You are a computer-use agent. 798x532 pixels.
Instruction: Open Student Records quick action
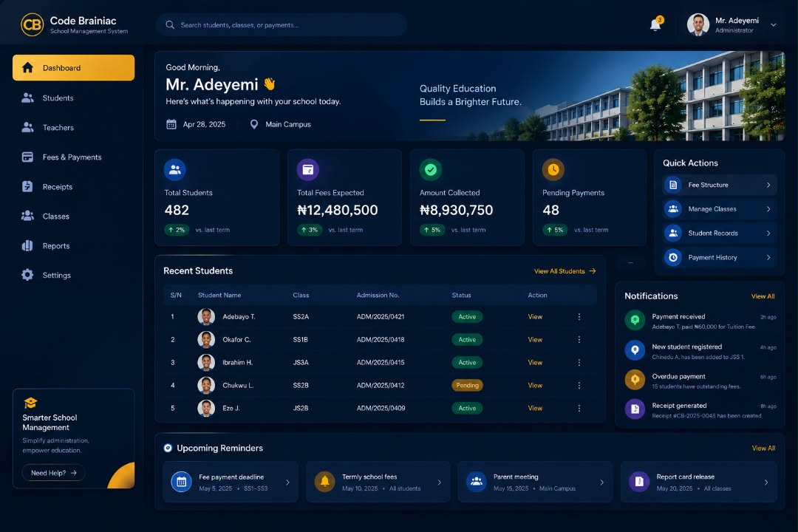click(x=720, y=233)
